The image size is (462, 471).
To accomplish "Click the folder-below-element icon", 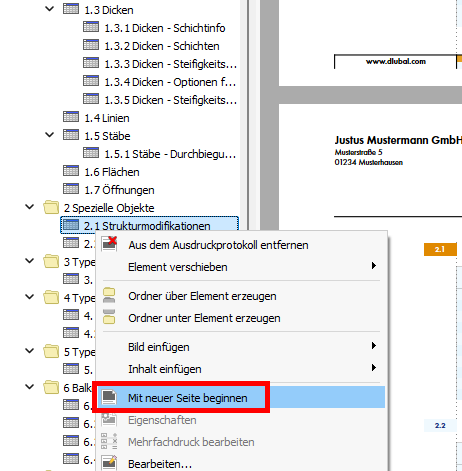I will click(x=109, y=317).
